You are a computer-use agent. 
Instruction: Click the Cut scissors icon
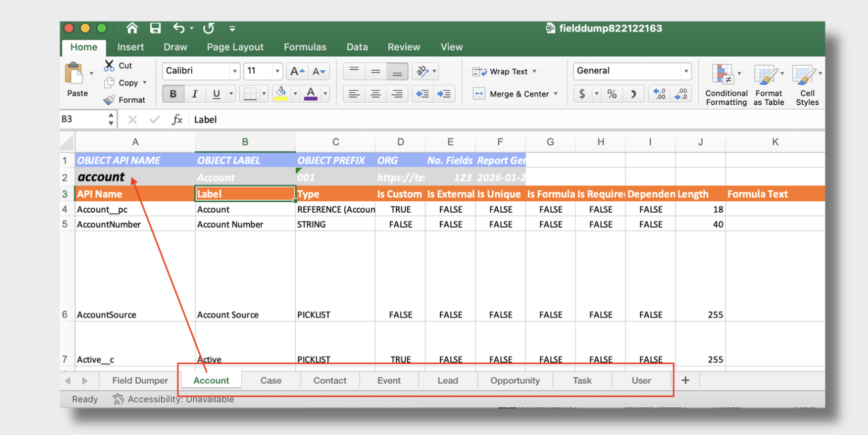click(x=109, y=66)
